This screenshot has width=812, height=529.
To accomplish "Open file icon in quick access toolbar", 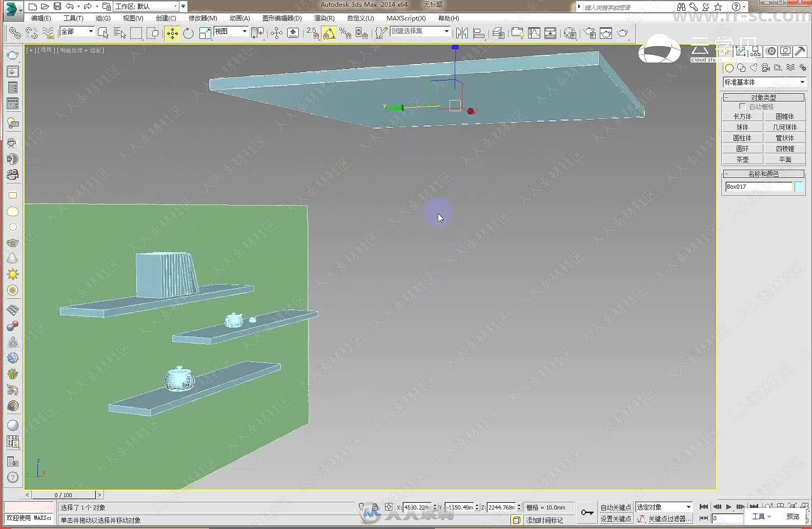I will click(45, 6).
